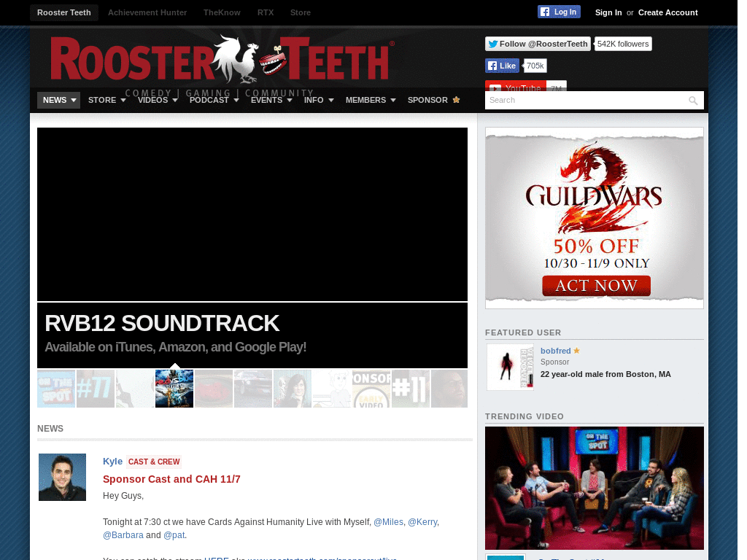Expand the PODCAST dropdown menu
The height and width of the screenshot is (560, 747).
coord(214,100)
